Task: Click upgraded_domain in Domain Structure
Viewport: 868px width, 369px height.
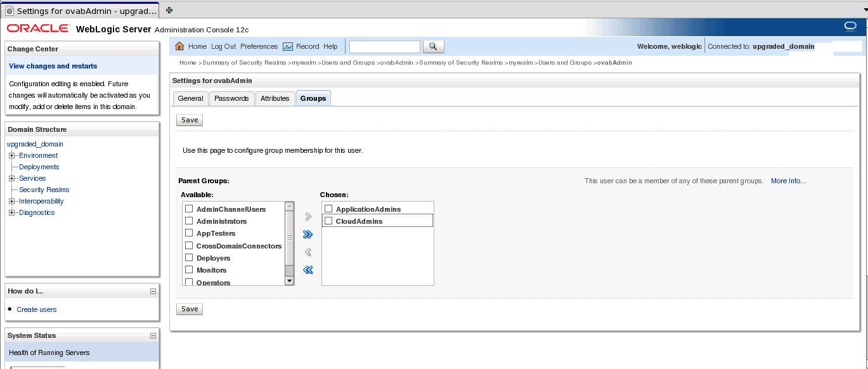Action: coord(36,144)
